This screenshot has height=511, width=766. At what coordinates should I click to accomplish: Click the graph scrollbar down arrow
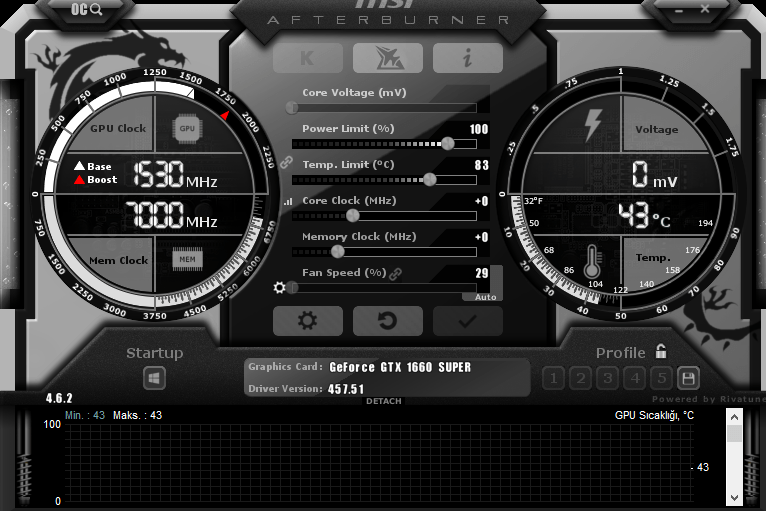734,497
